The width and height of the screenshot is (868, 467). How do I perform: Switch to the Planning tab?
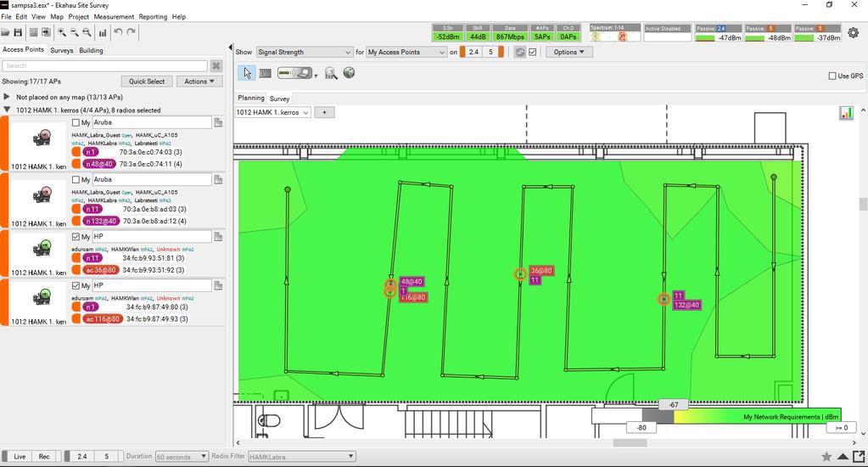click(251, 98)
